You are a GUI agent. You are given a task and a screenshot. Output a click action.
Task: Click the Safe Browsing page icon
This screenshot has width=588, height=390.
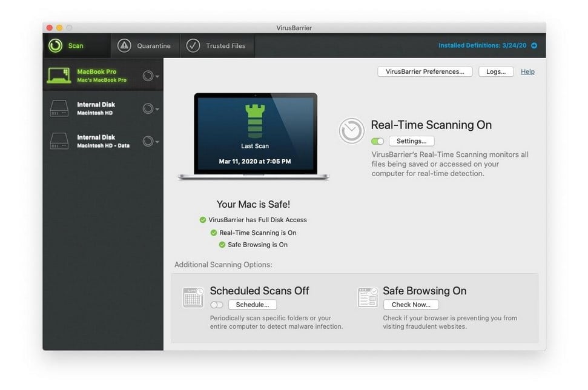tap(368, 297)
